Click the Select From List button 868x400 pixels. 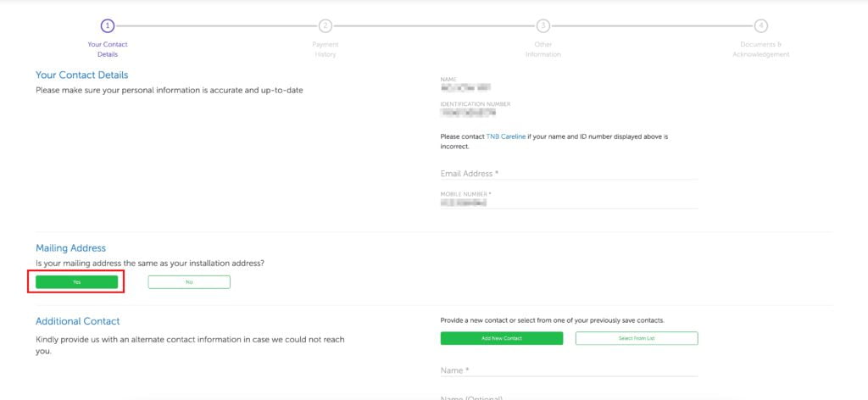point(637,338)
